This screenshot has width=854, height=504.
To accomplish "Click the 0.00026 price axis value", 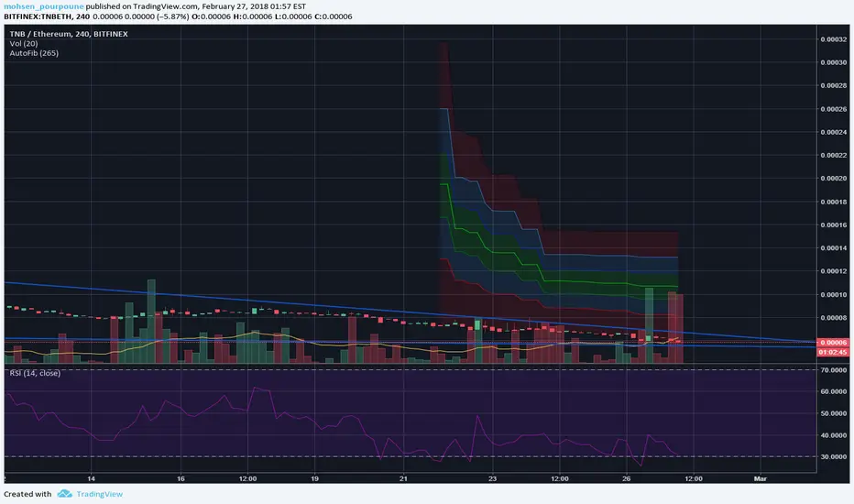I will (833, 109).
